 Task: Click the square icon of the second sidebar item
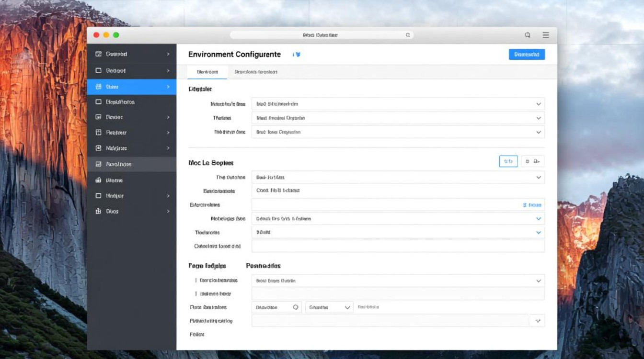(98, 70)
